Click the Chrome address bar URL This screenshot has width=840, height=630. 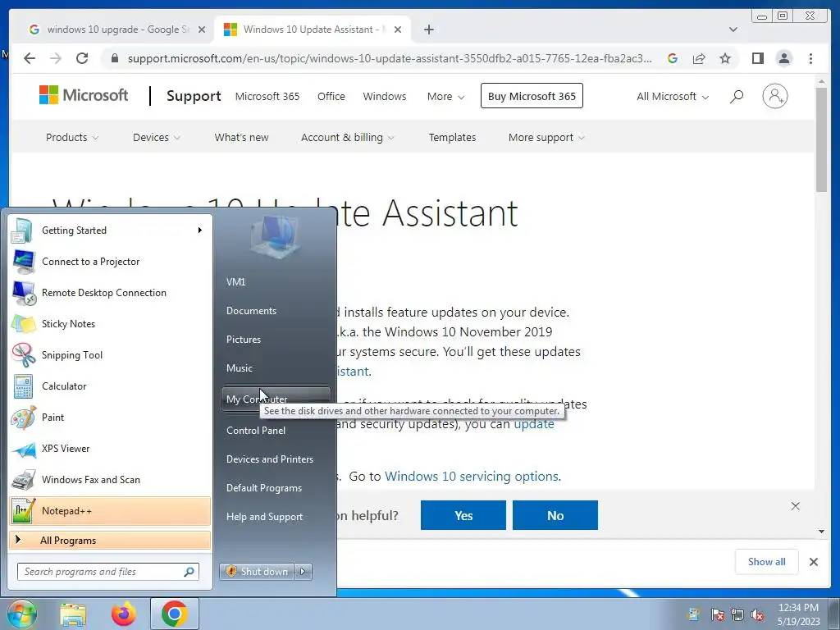(x=390, y=58)
